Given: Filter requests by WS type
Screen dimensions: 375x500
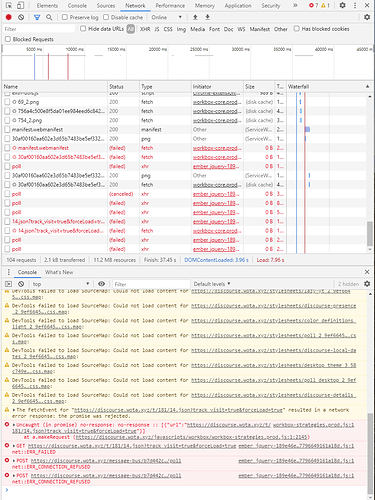Looking at the screenshot, I should point(241,29).
